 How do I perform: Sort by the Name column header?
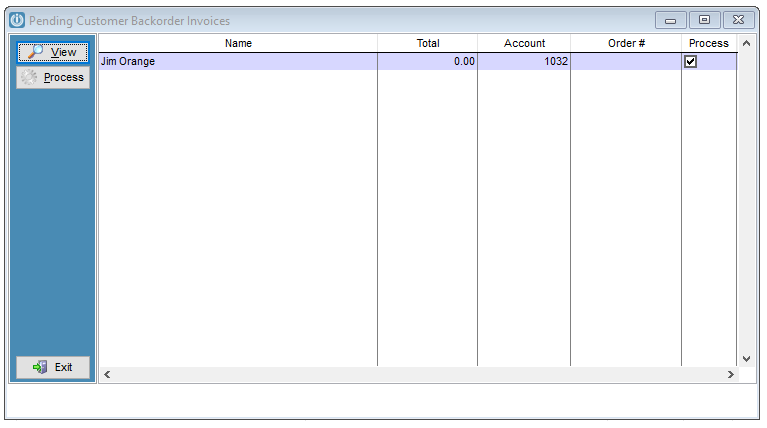tap(238, 43)
